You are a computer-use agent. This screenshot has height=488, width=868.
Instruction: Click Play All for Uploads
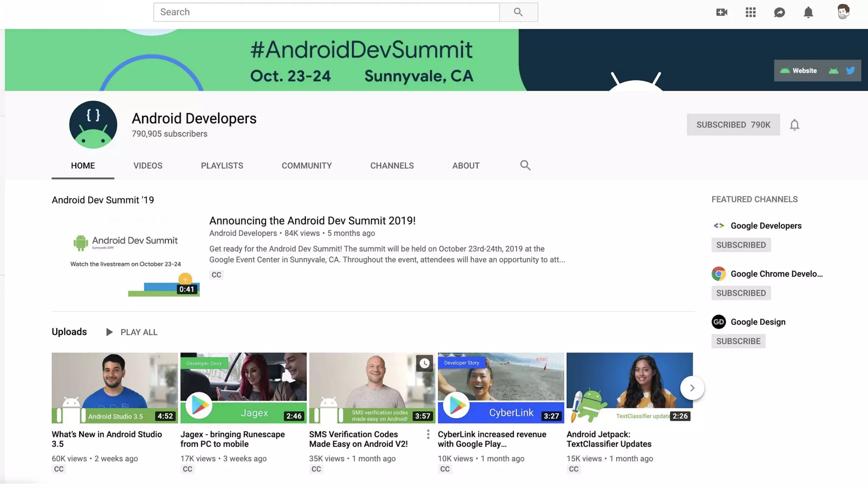tap(132, 332)
